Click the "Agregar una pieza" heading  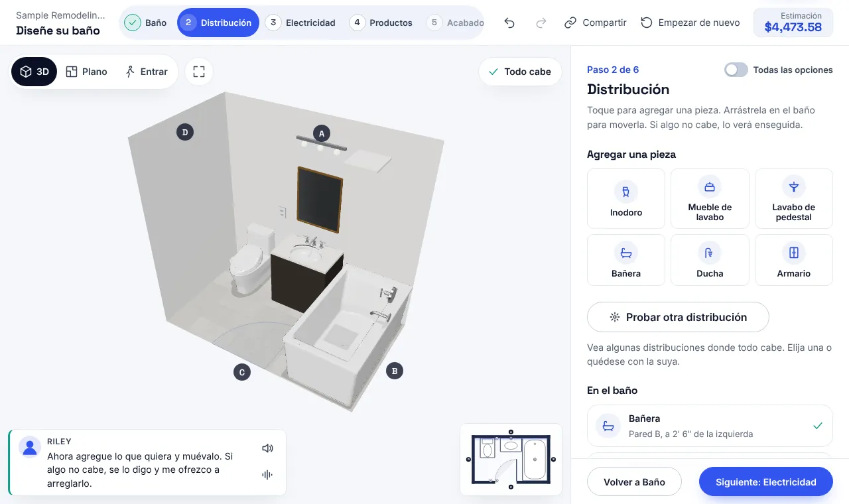(631, 155)
